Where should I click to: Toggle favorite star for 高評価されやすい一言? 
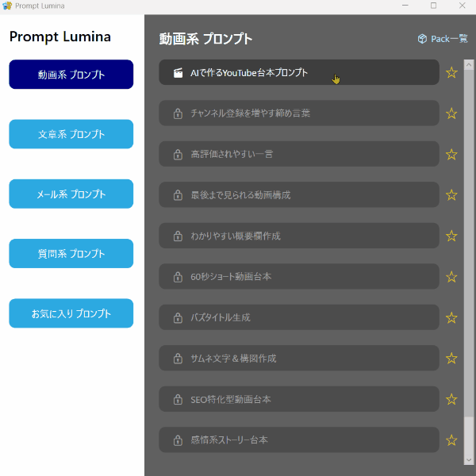click(451, 154)
